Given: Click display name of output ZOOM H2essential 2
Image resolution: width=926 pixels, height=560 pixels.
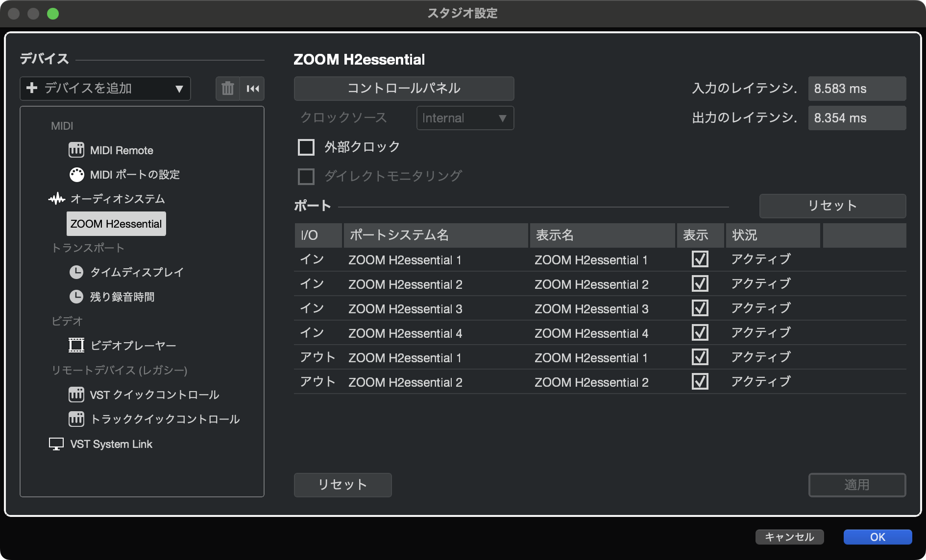Looking at the screenshot, I should (591, 382).
